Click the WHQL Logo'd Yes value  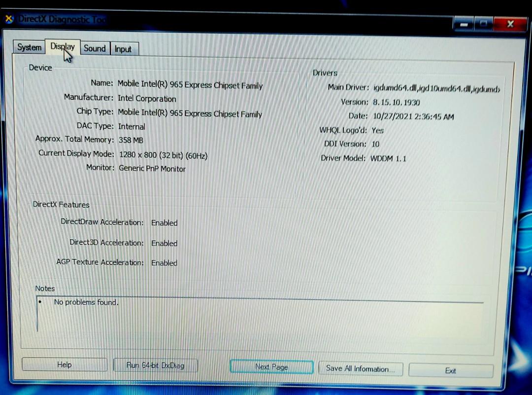click(x=378, y=130)
